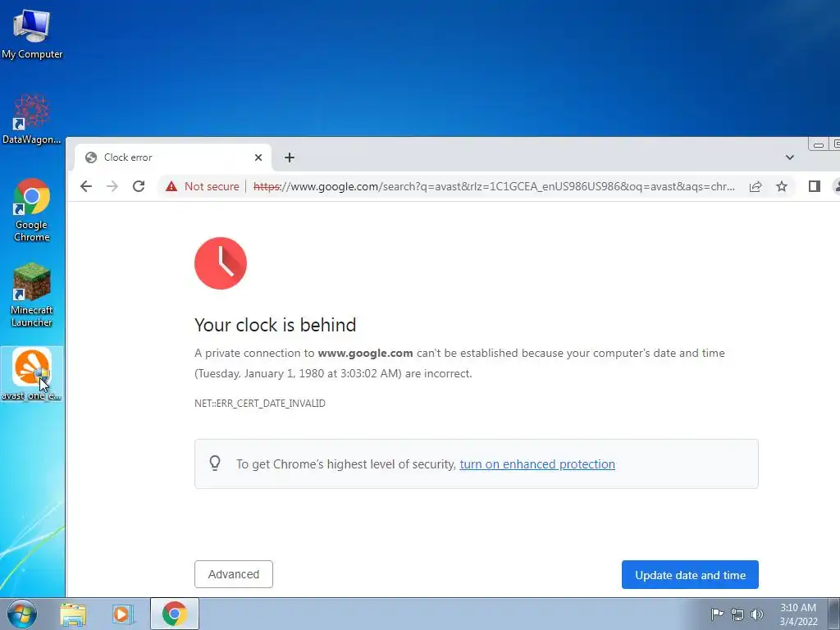Screen dimensions: 840x630
Task: Open the Windows Start menu
Action: pos(22,614)
